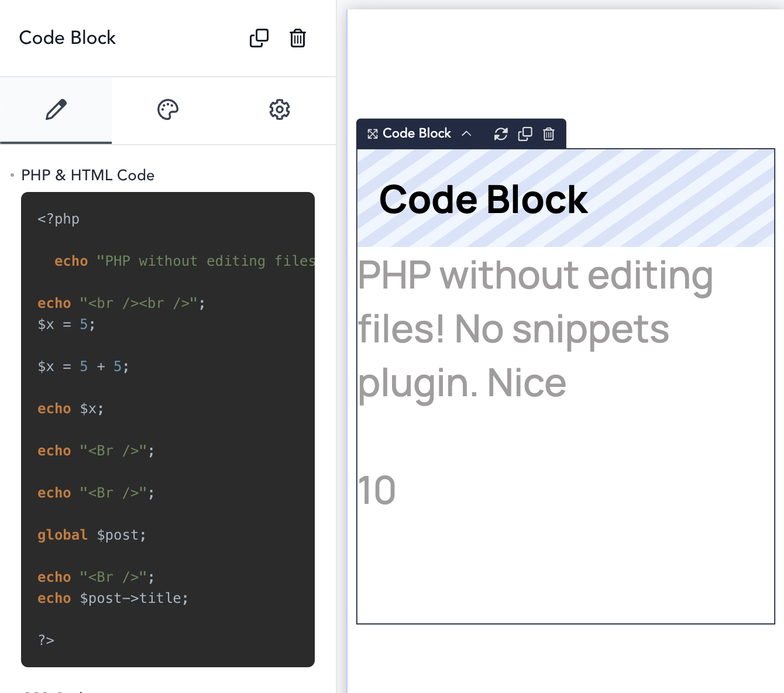The height and width of the screenshot is (693, 784).
Task: Click the PHP & HTML Code label
Action: pos(88,175)
